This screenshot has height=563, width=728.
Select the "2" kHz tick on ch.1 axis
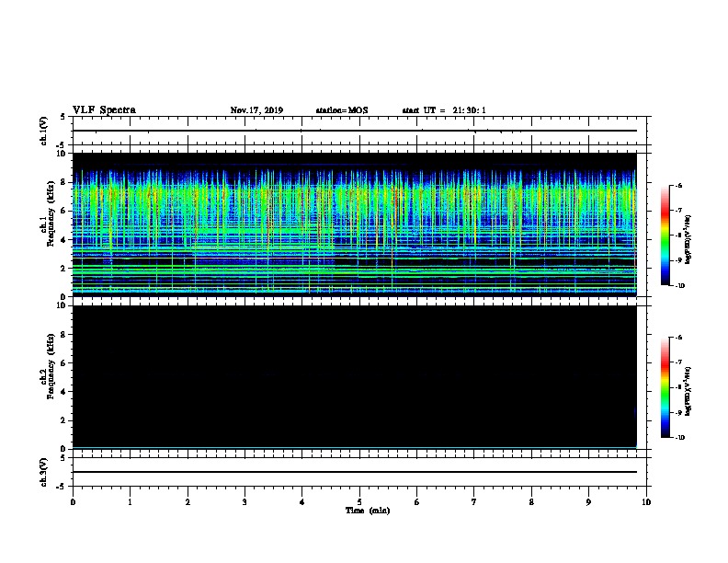tap(64, 268)
